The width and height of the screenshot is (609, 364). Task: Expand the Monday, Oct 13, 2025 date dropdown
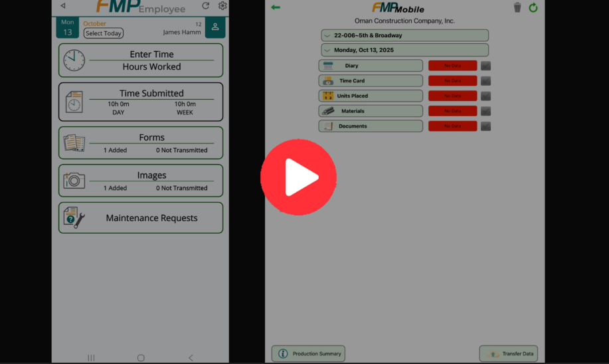pos(404,50)
